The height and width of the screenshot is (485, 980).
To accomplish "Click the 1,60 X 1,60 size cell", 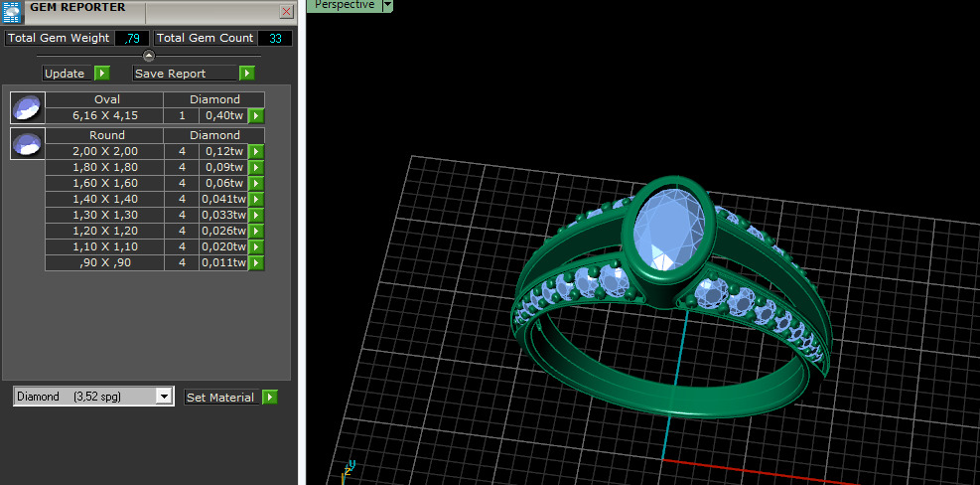I will 104,183.
